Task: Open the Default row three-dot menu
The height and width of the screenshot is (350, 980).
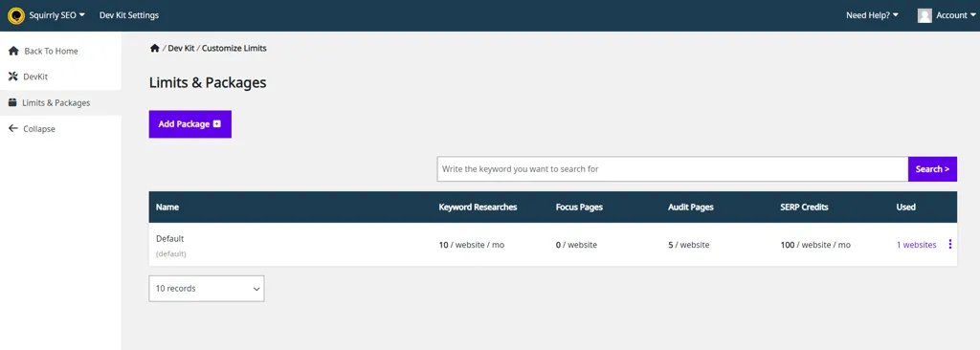Action: tap(950, 245)
